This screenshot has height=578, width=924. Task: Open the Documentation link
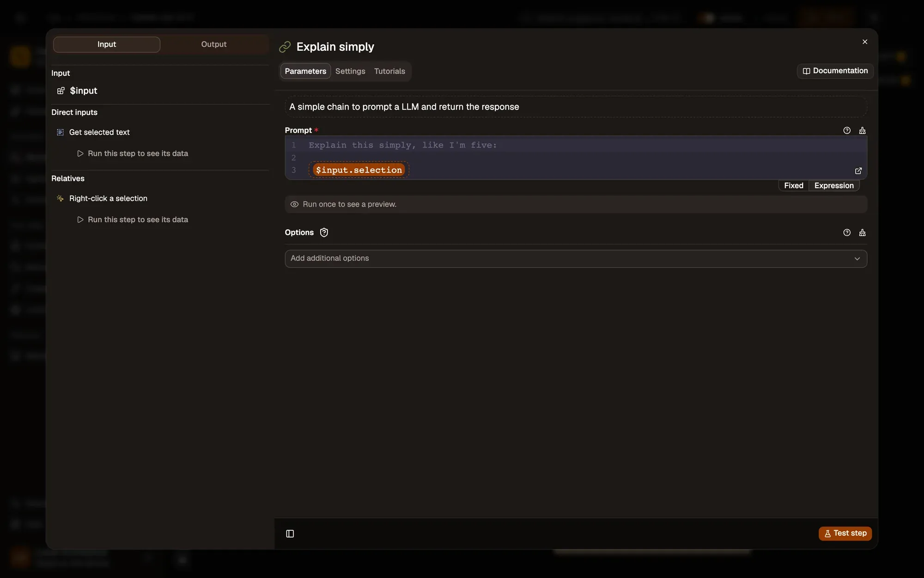pos(835,71)
